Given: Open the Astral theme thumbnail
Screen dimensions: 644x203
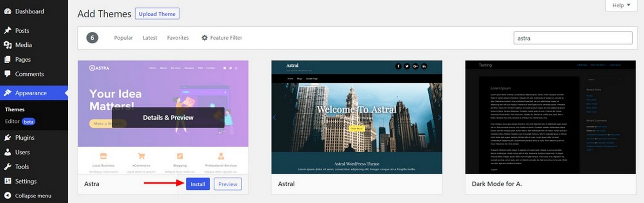Looking at the screenshot, I should coord(357,117).
